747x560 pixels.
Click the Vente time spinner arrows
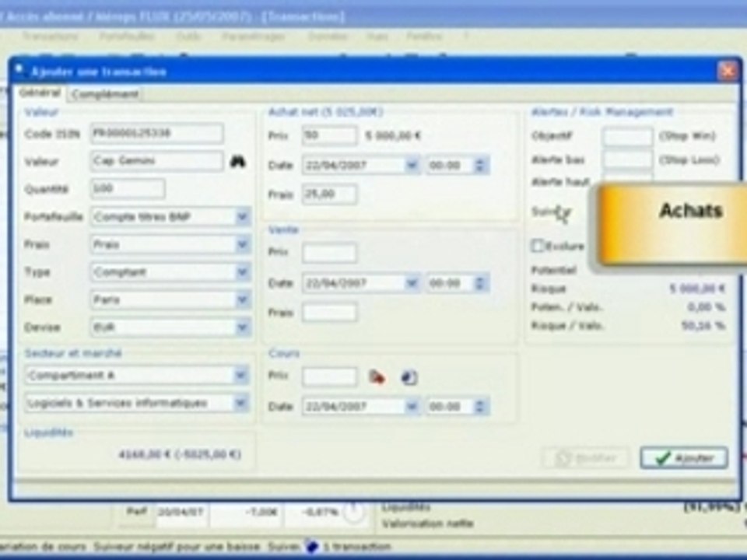[x=480, y=283]
